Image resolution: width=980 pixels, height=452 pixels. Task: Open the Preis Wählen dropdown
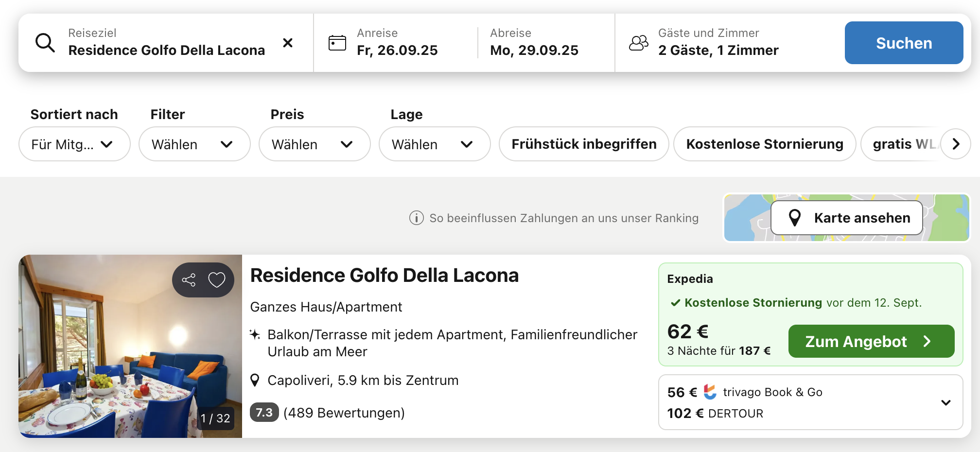(x=315, y=144)
